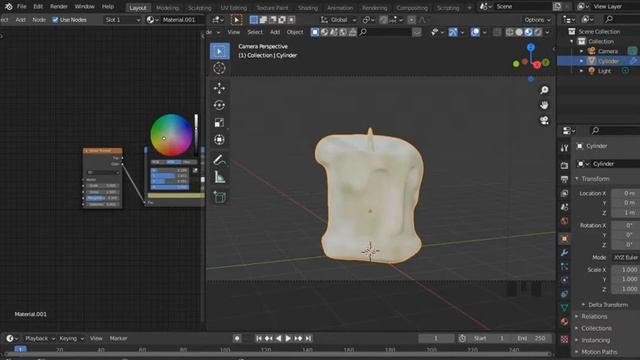Open the Object Constraints properties tab
Screen dimensions: 640x360
point(564,294)
